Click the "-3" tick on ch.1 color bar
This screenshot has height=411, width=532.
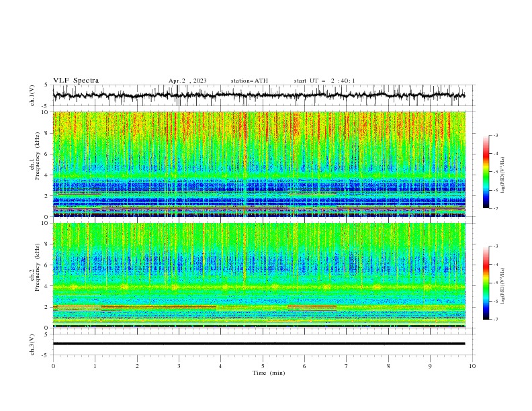click(x=495, y=135)
